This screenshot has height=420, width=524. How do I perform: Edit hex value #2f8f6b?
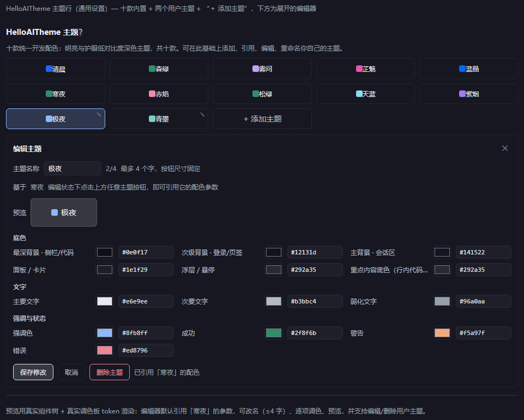tap(315, 333)
